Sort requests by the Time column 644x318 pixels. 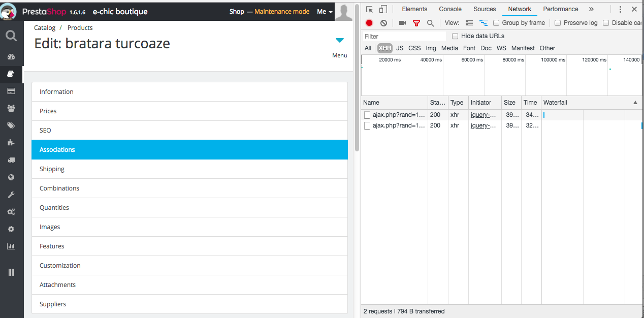(530, 103)
